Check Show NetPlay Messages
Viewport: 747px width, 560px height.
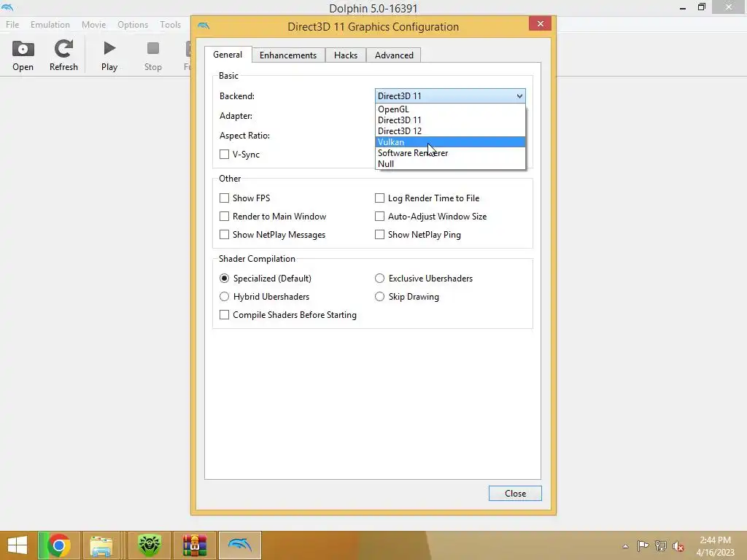[x=224, y=234]
